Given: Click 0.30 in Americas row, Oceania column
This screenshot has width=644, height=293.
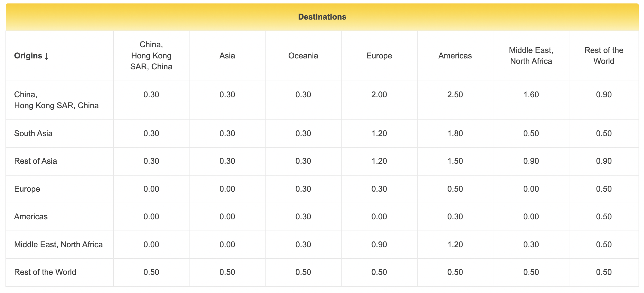Looking at the screenshot, I should point(303,216).
